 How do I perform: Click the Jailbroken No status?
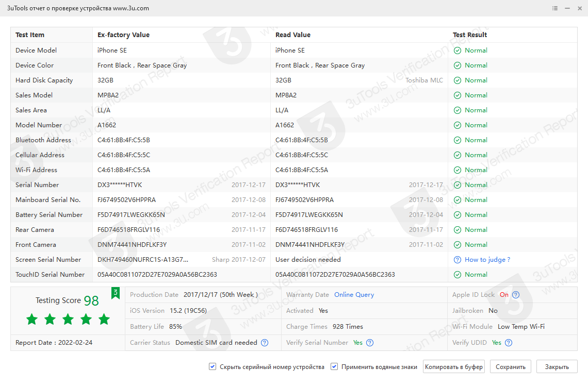click(x=493, y=311)
